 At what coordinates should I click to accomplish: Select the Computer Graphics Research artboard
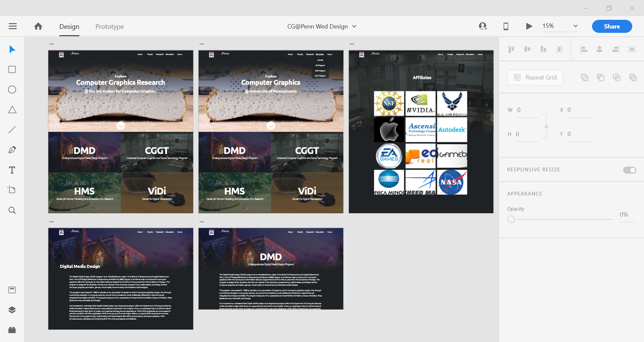click(x=121, y=132)
